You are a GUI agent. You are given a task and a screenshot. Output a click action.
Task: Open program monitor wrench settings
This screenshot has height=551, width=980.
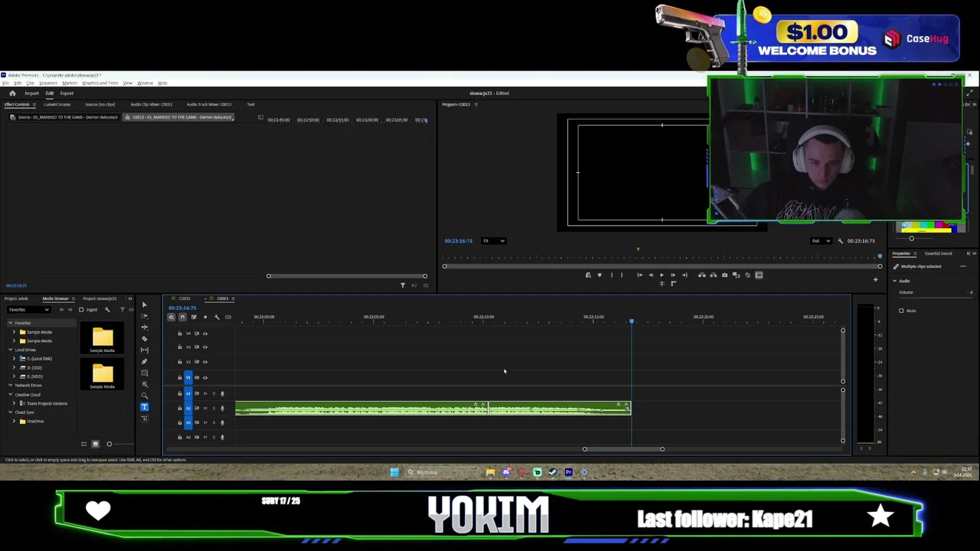840,241
